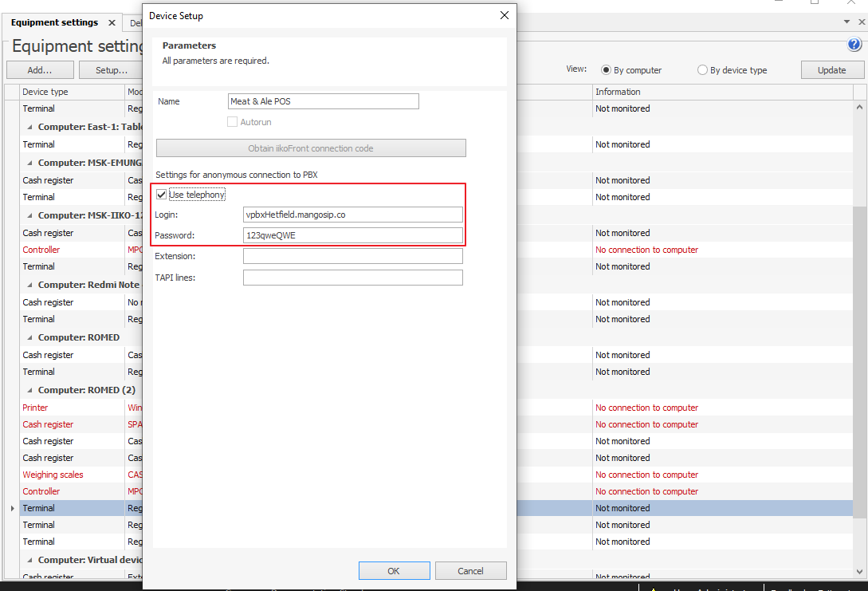Click the Update button
The image size is (868, 591).
tap(831, 70)
